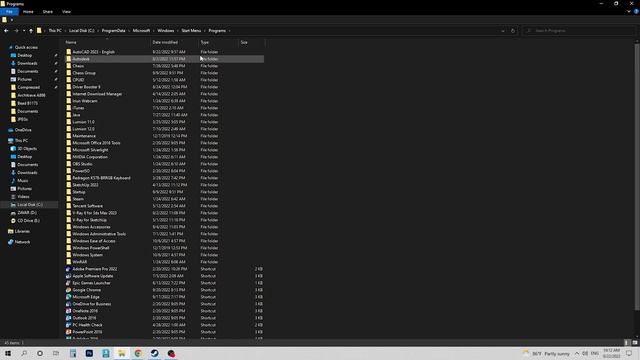The width and height of the screenshot is (640, 360).
Task: Open Task View in the taskbar
Action: click(56, 353)
